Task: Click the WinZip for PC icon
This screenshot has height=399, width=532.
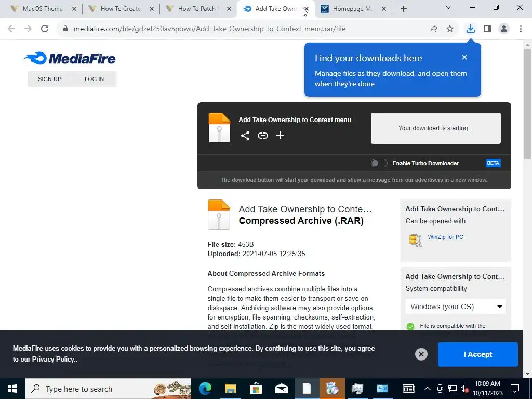Action: coord(416,240)
